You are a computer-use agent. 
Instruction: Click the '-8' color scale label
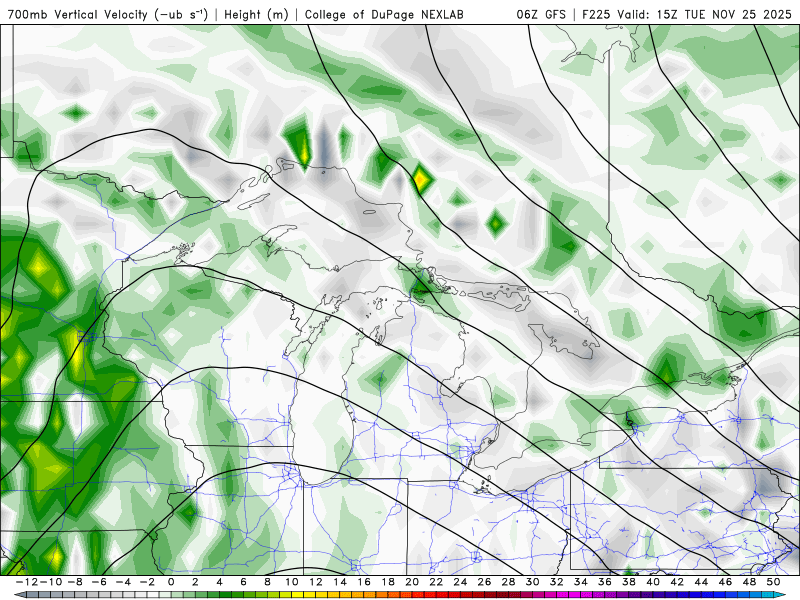tap(74, 582)
